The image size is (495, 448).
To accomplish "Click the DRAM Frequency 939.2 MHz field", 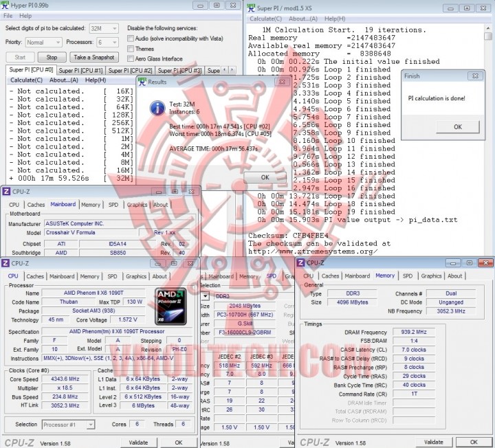I will click(414, 332).
